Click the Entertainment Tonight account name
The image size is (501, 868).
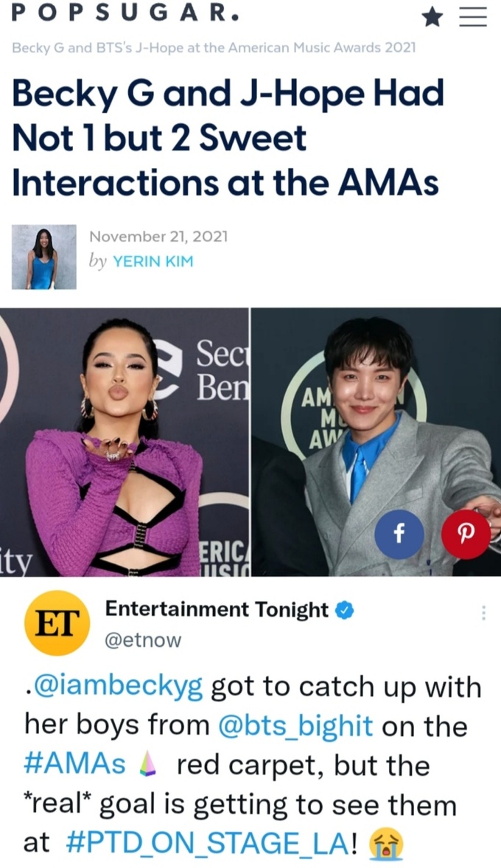click(217, 609)
